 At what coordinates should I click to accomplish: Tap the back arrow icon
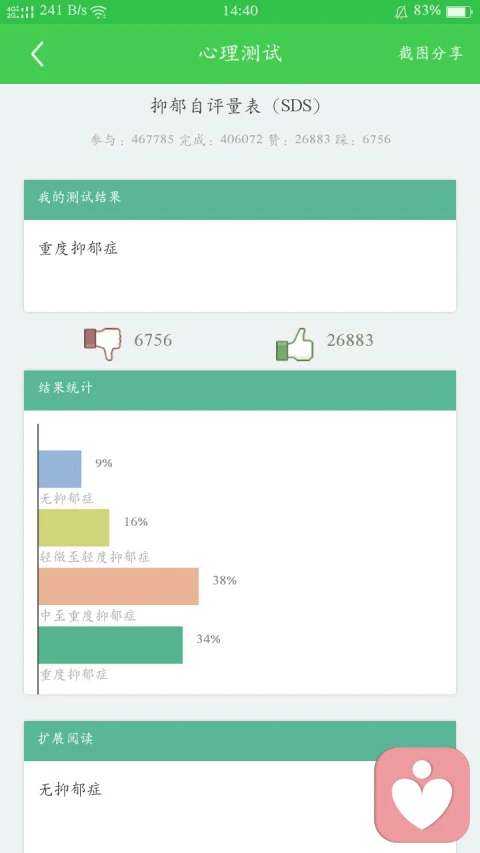tap(37, 54)
